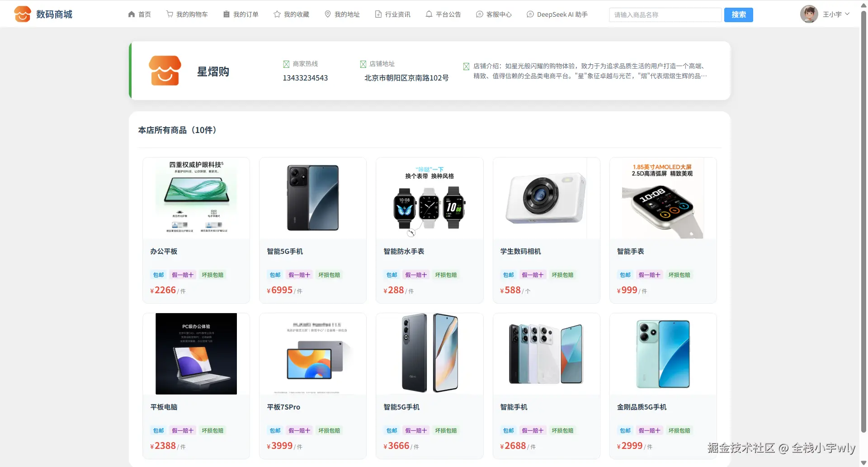Click the 数码商城 orange shop logo

point(22,14)
